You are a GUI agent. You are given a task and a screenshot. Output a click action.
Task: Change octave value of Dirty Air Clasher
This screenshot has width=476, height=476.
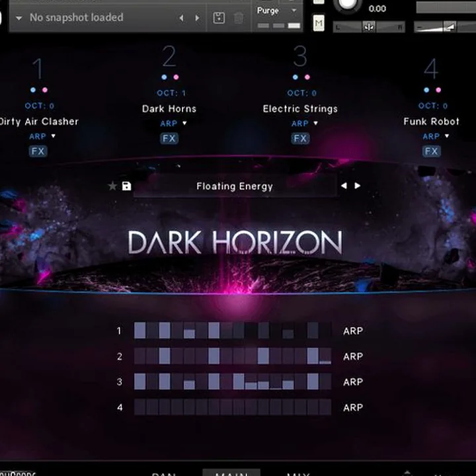pos(40,106)
